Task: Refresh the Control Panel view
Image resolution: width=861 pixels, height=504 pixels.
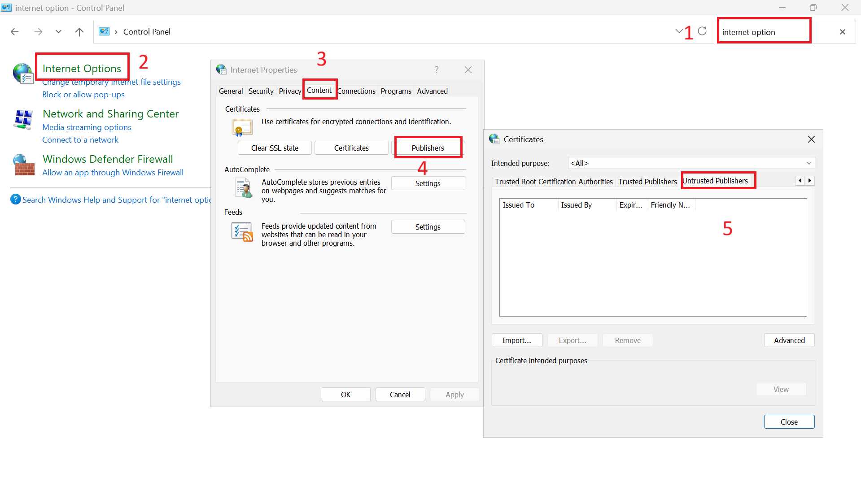Action: coord(702,31)
